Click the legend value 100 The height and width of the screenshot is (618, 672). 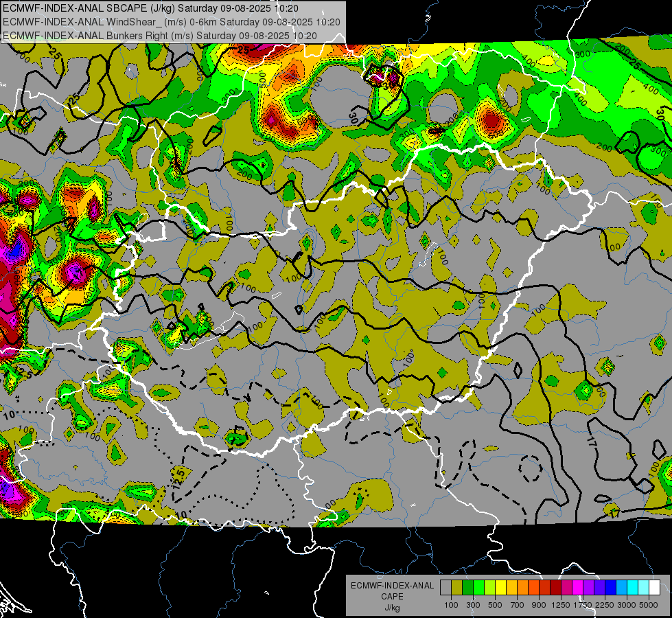pos(451,605)
